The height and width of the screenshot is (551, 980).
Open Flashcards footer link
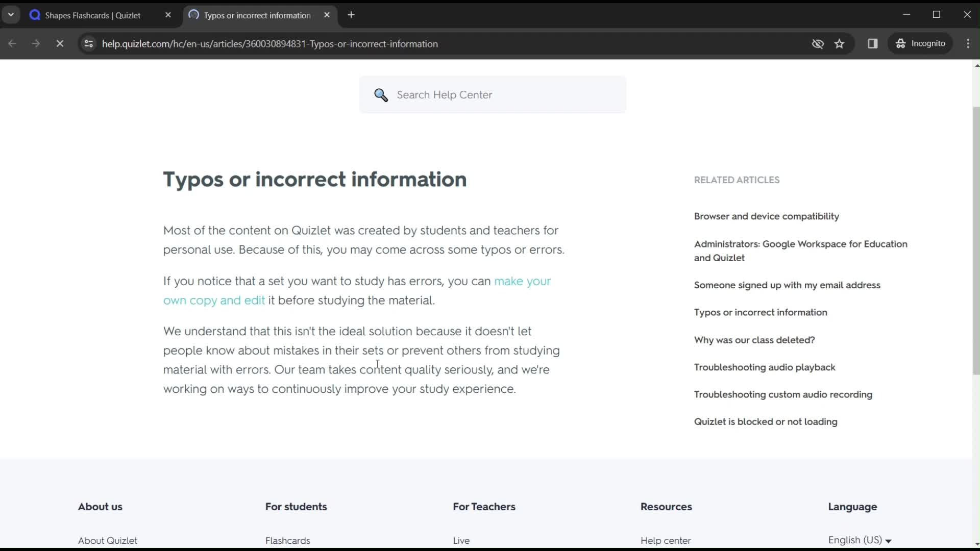[x=288, y=540]
